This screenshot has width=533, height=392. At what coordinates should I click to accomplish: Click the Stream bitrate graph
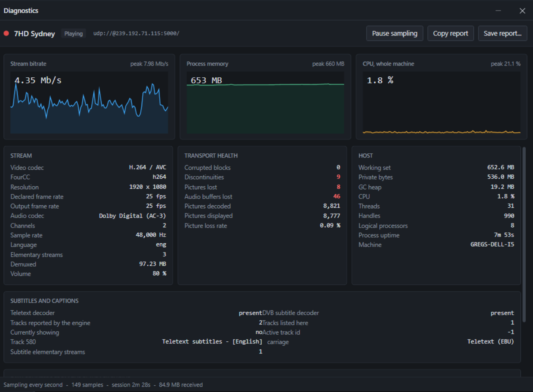(x=89, y=103)
